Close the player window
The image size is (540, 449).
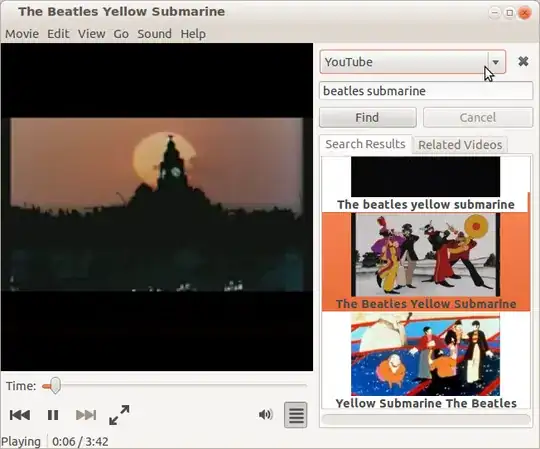[525, 13]
